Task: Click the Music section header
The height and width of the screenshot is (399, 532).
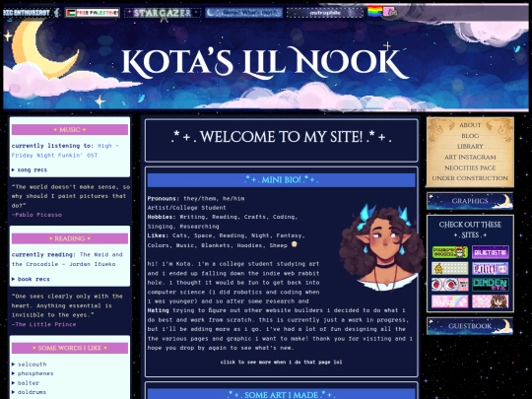Action: (70, 130)
